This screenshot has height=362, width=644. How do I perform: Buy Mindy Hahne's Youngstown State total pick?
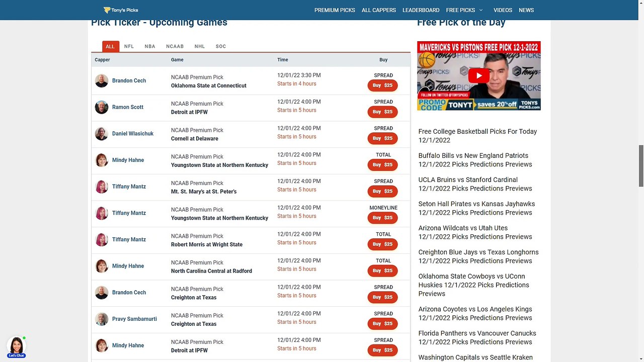pyautogui.click(x=382, y=165)
